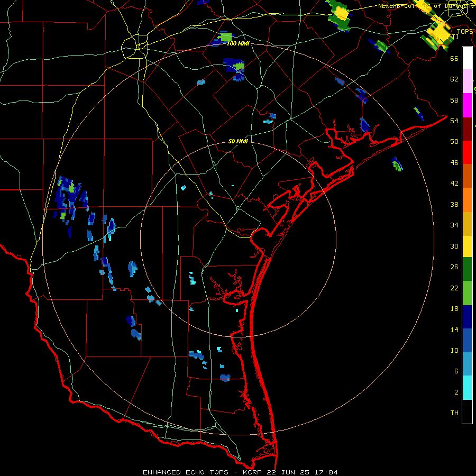The width and height of the screenshot is (476, 476).
Task: Select the "38" legend value
Action: pyautogui.click(x=454, y=205)
